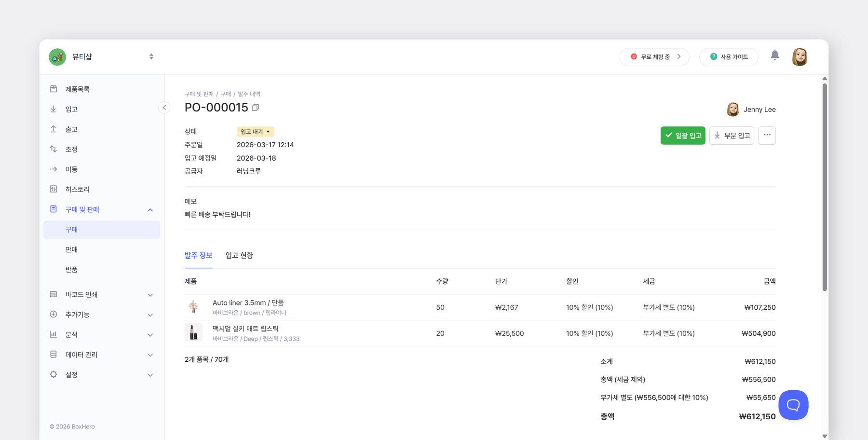
Task: Open the chat support bubble
Action: pos(793,405)
